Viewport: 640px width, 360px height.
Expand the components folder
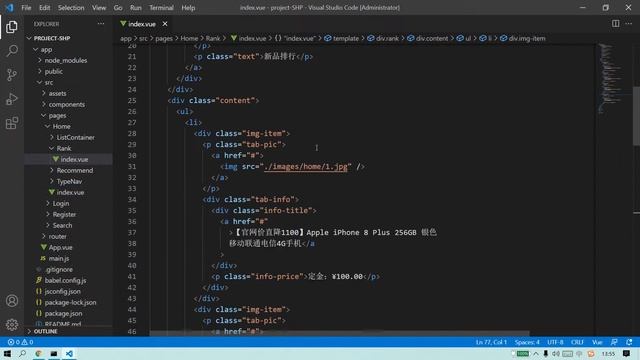click(x=67, y=104)
